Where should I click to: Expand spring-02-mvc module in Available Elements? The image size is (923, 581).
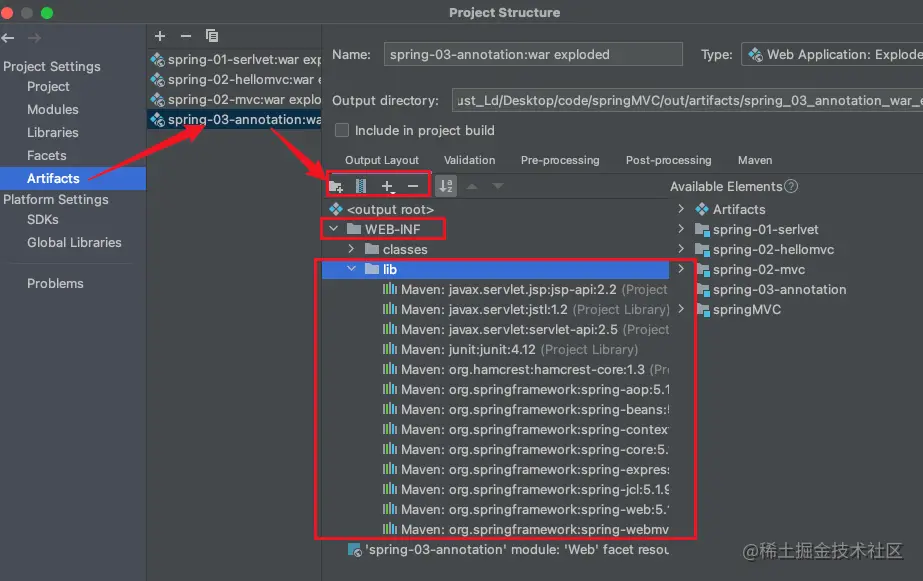point(681,269)
